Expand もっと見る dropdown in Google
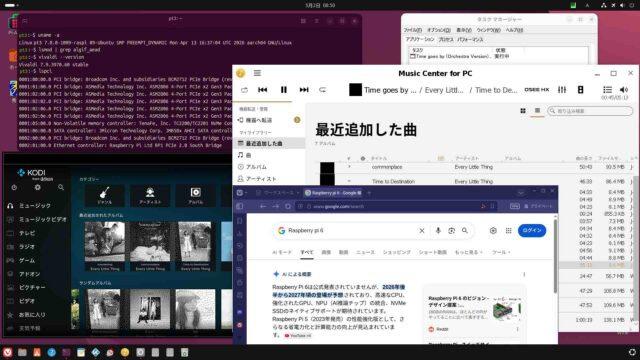 pyautogui.click(x=468, y=252)
